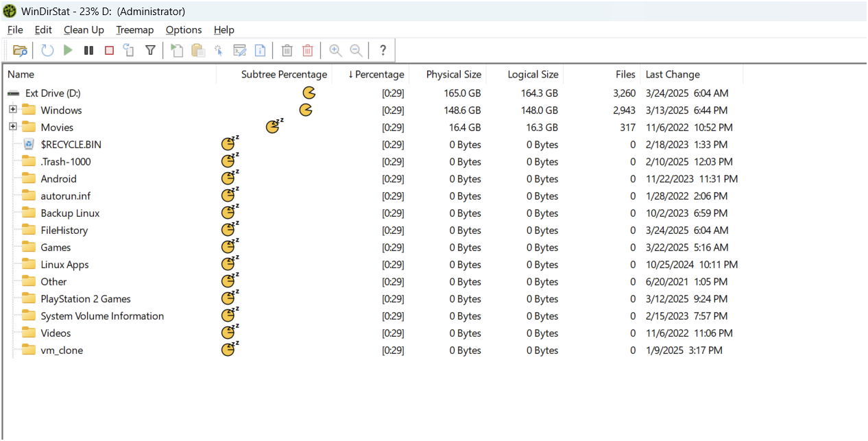Image resolution: width=868 pixels, height=441 pixels.
Task: Click the Ext Drive (D:) drive icon
Action: coord(14,93)
